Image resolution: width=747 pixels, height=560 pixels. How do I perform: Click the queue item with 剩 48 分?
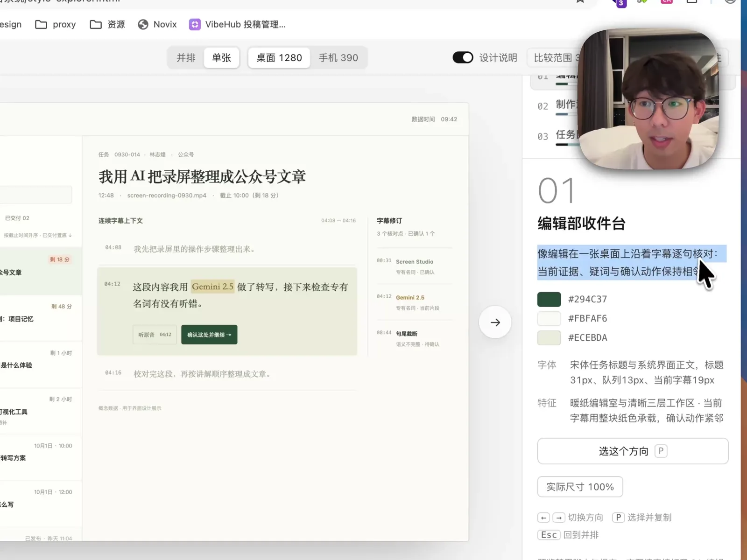coord(41,318)
